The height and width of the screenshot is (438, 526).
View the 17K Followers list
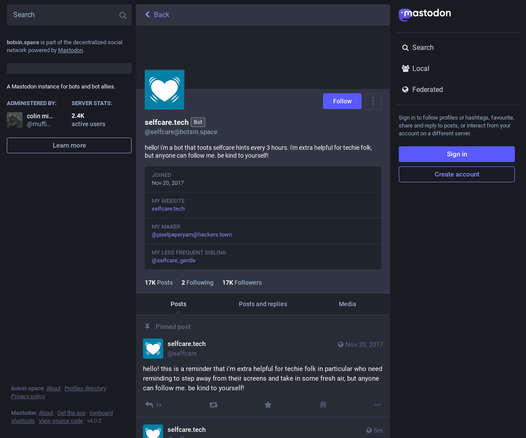[242, 282]
